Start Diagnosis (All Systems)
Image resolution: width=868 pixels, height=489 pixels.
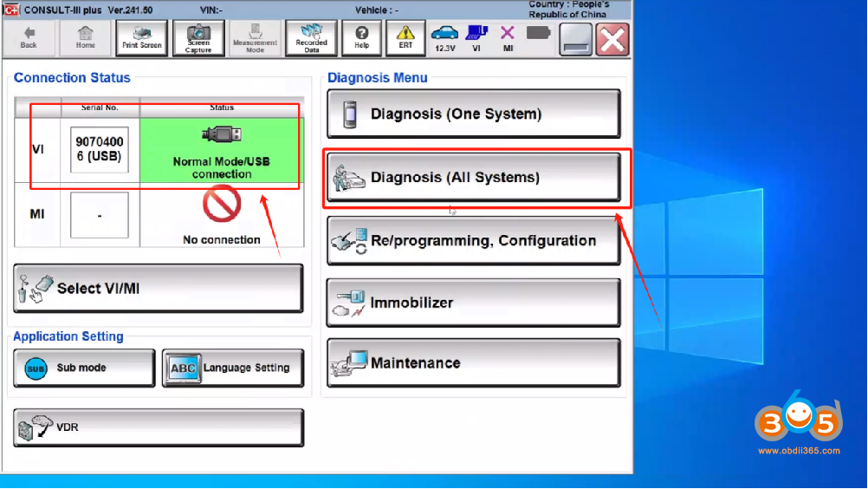click(x=473, y=178)
